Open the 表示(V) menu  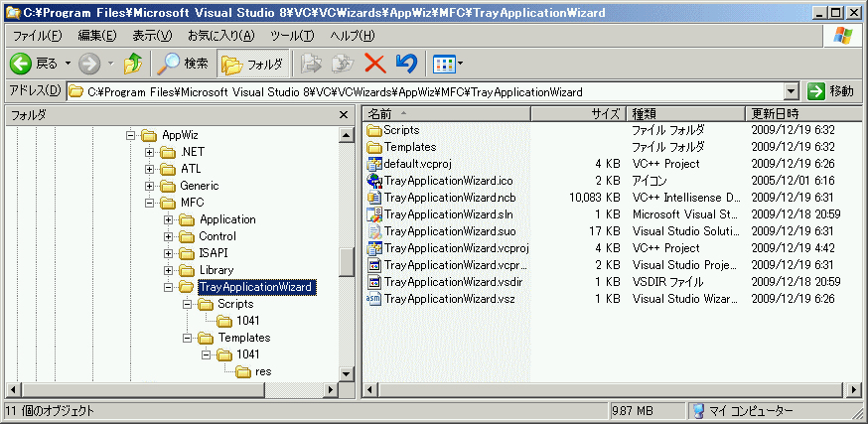152,36
